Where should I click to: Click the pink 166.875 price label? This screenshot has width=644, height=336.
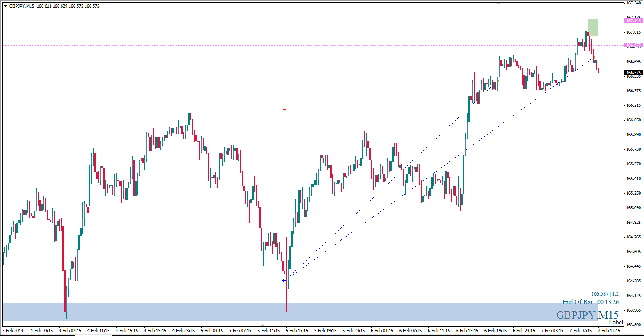point(633,45)
